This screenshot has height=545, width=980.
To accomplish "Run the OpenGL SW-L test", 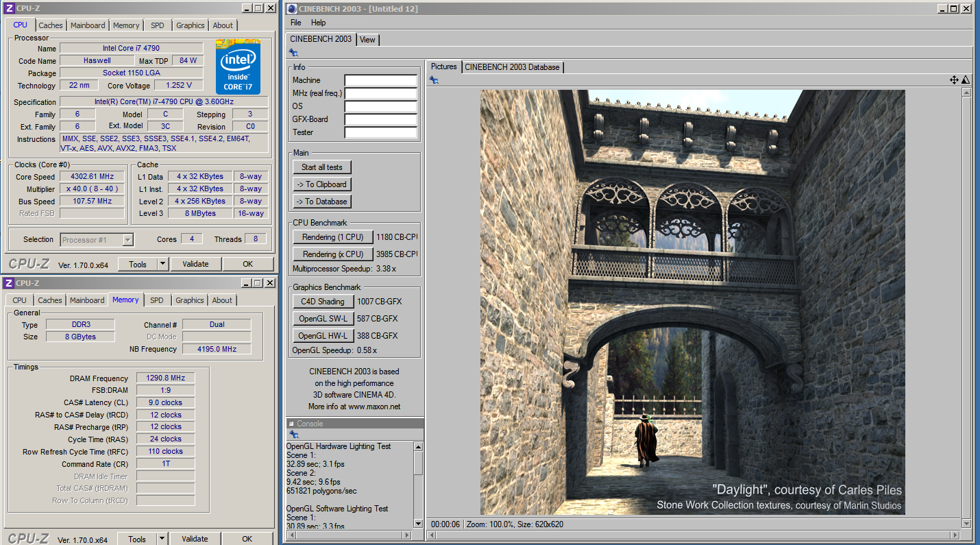I will pyautogui.click(x=323, y=319).
